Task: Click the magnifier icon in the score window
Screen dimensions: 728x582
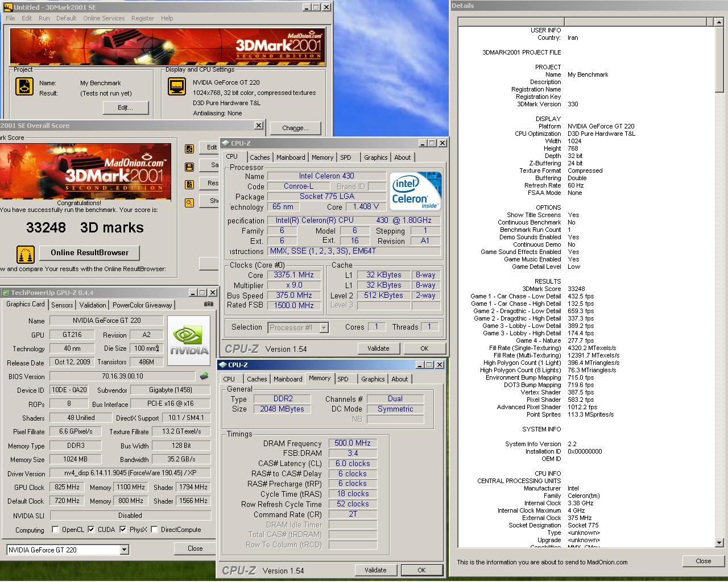Action: pos(189,202)
